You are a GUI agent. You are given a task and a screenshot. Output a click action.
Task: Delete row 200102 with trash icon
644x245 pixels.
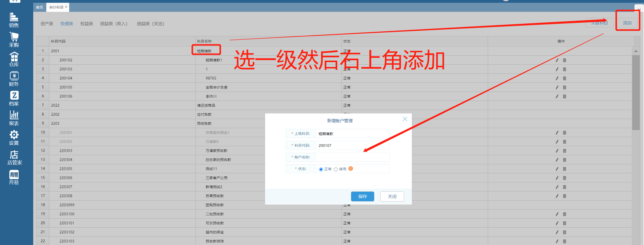tap(565, 60)
